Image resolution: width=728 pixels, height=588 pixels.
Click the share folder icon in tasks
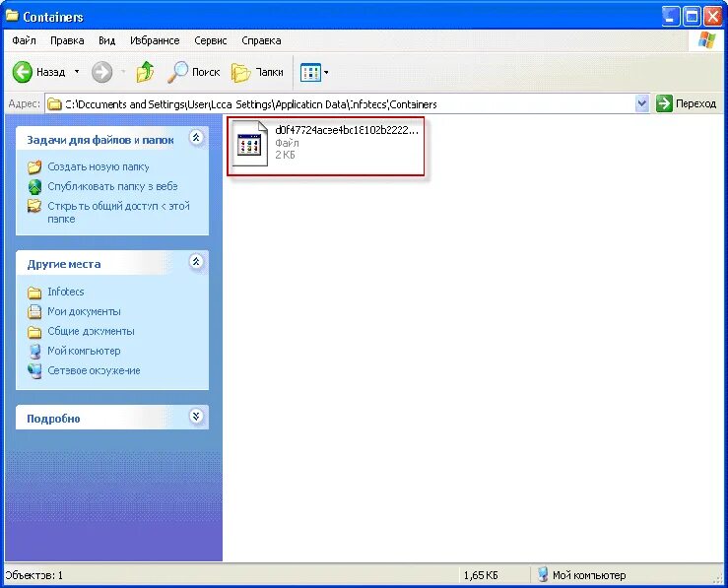34,206
